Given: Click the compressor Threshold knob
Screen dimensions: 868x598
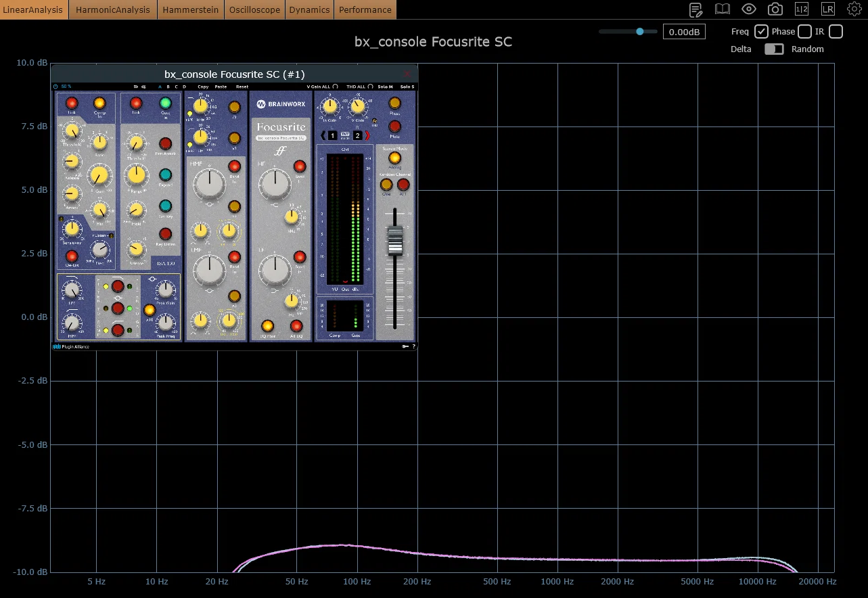Looking at the screenshot, I should click(71, 131).
